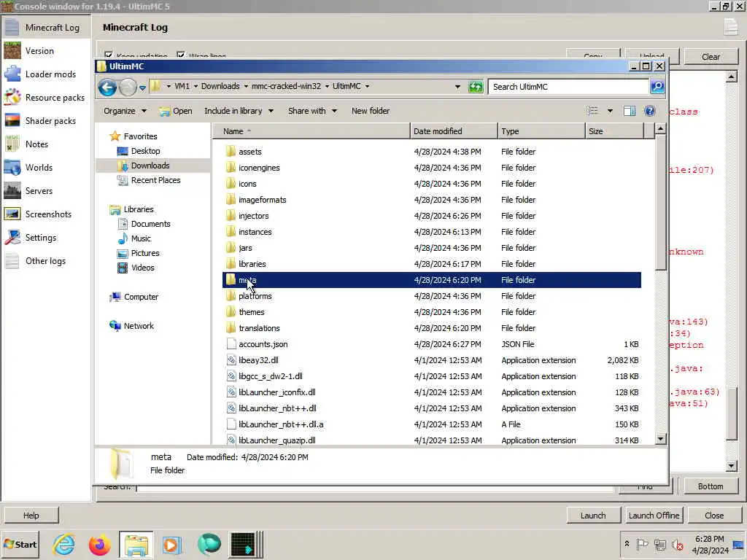
Task: Expand address bar history dropdown
Action: pyautogui.click(x=457, y=87)
